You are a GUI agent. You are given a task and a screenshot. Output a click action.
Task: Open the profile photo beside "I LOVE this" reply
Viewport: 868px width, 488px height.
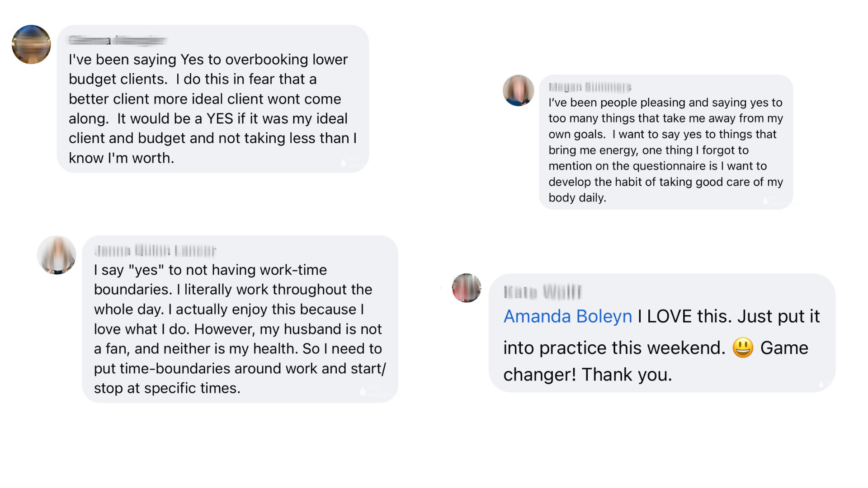(467, 288)
